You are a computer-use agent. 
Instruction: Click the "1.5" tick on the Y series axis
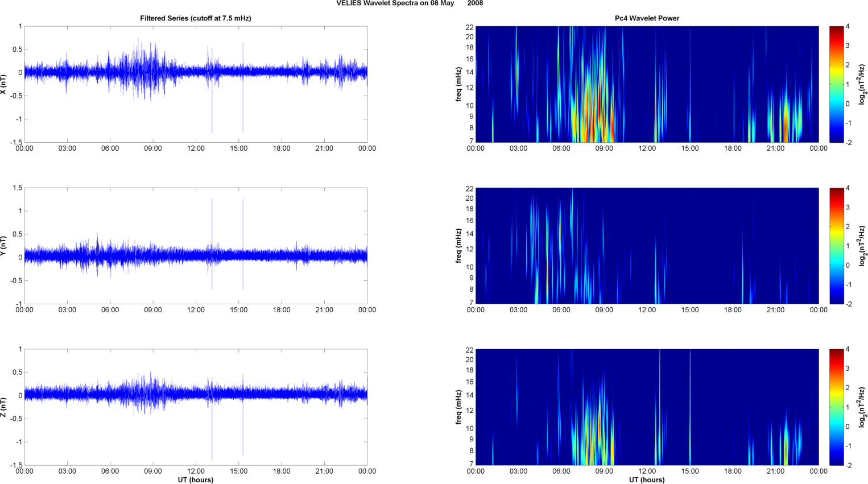(x=17, y=188)
